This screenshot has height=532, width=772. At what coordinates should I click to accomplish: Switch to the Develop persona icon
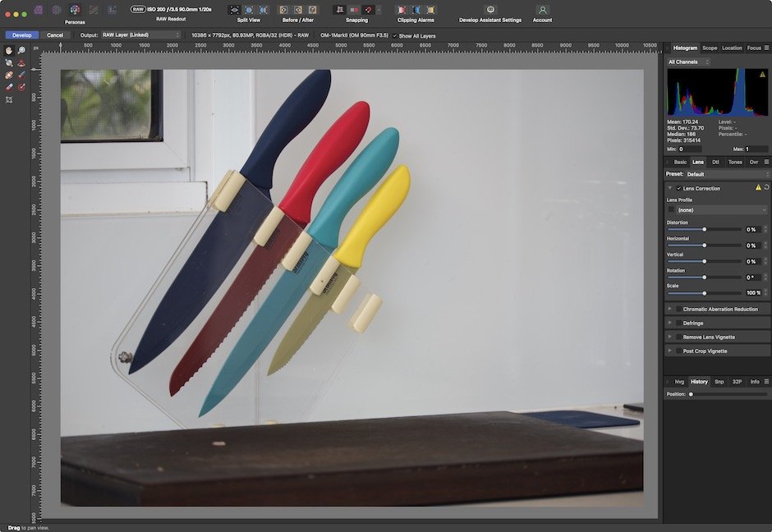75,10
